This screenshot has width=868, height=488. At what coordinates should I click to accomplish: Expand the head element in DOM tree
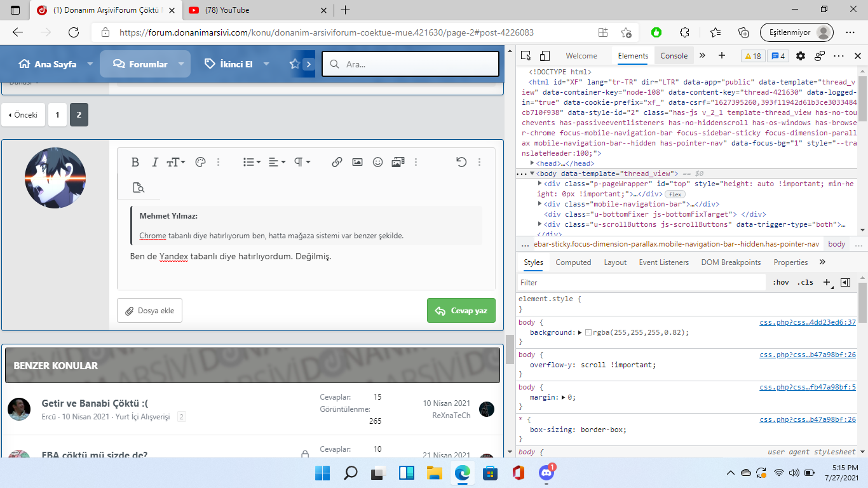[532, 163]
